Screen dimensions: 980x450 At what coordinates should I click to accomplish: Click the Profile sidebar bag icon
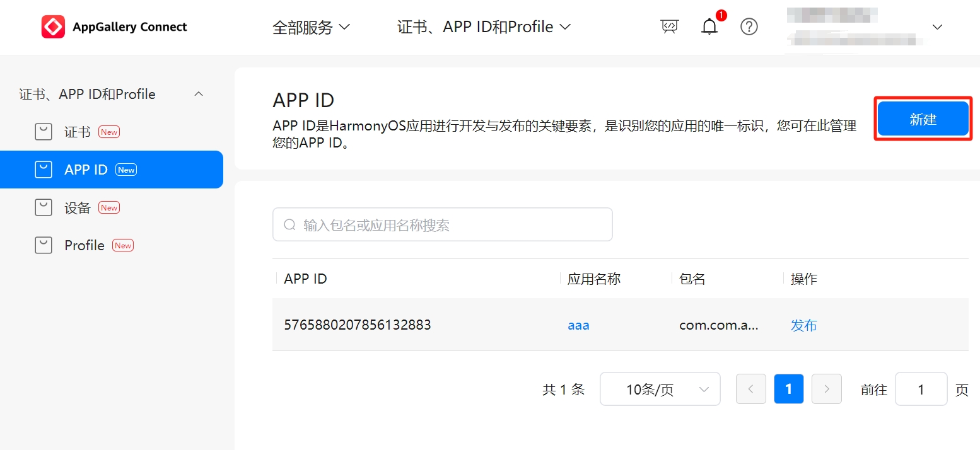point(43,245)
